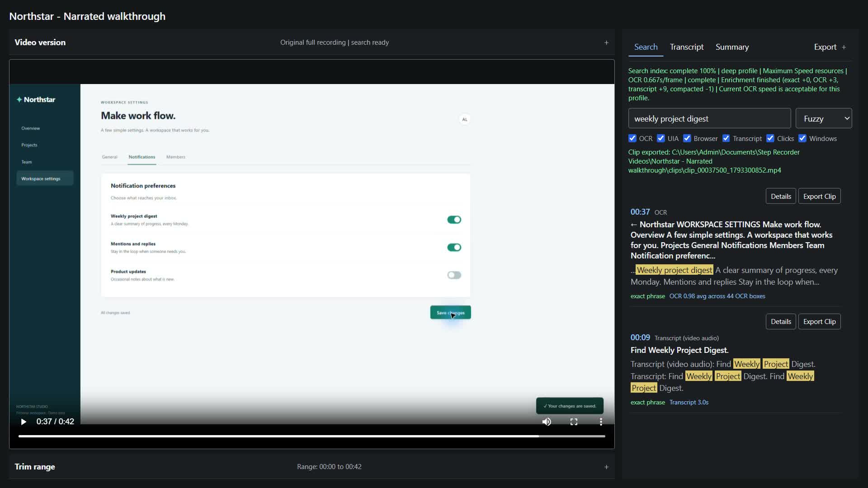The image size is (868, 488).
Task: Enter fullscreen video mode
Action: pyautogui.click(x=574, y=422)
